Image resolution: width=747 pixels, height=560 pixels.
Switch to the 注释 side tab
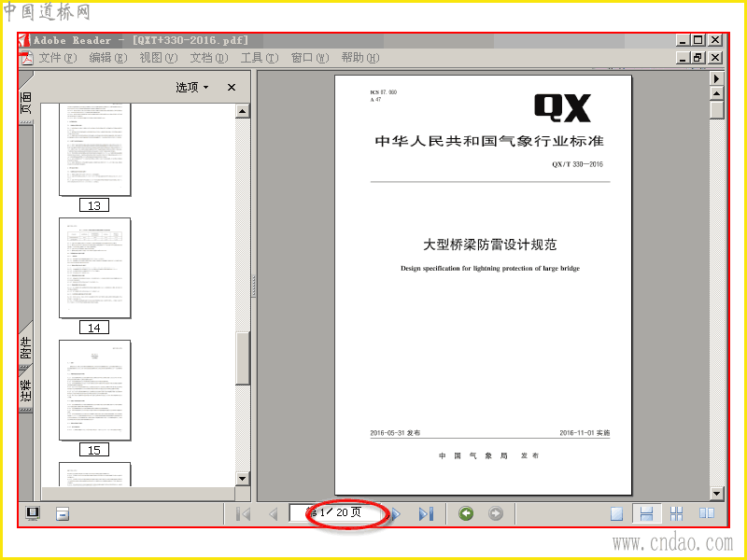pos(26,390)
